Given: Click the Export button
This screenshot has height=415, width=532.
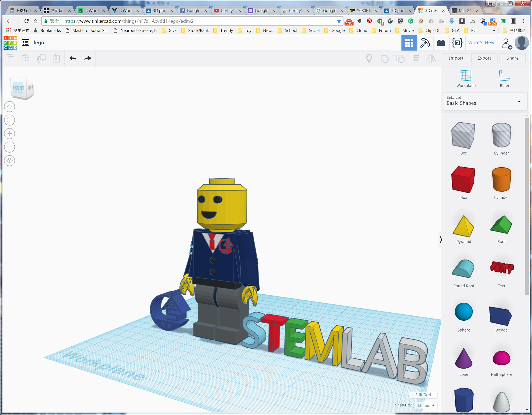Looking at the screenshot, I should 484,58.
